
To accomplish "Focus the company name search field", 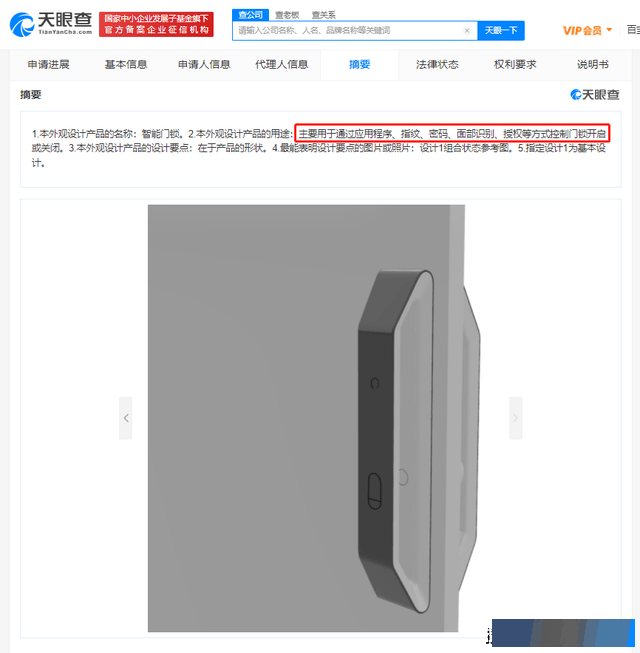I will [x=350, y=30].
